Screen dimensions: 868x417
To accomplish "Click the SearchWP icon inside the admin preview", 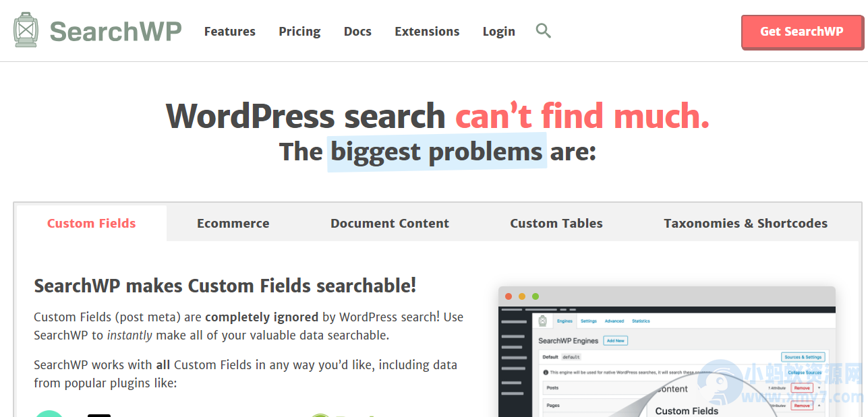I will [x=542, y=321].
